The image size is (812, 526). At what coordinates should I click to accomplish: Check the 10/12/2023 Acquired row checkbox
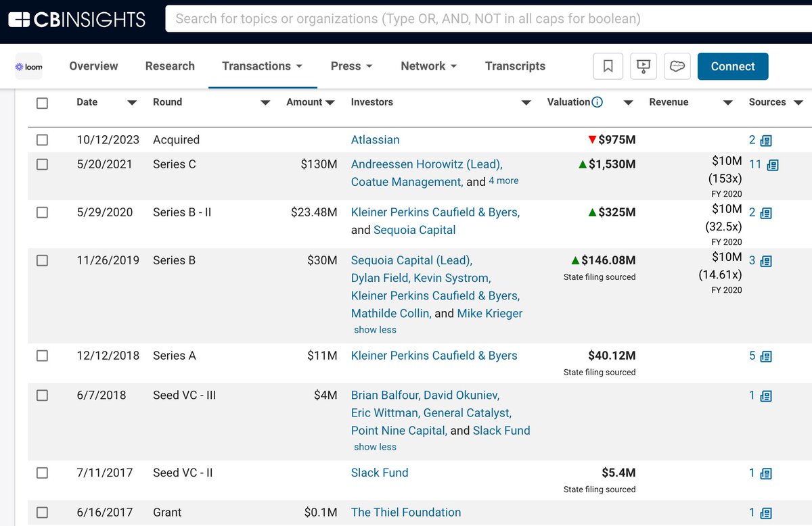click(42, 140)
